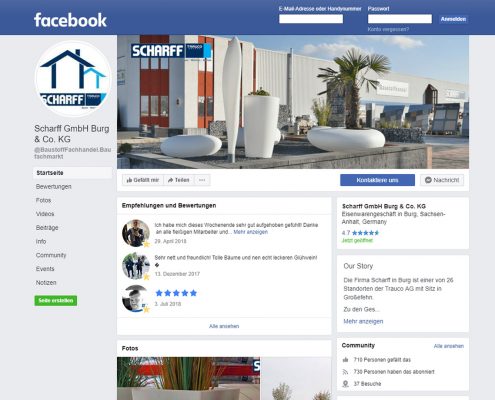Click the Anmelden login button
Screen dimensions: 495x400
453,19
